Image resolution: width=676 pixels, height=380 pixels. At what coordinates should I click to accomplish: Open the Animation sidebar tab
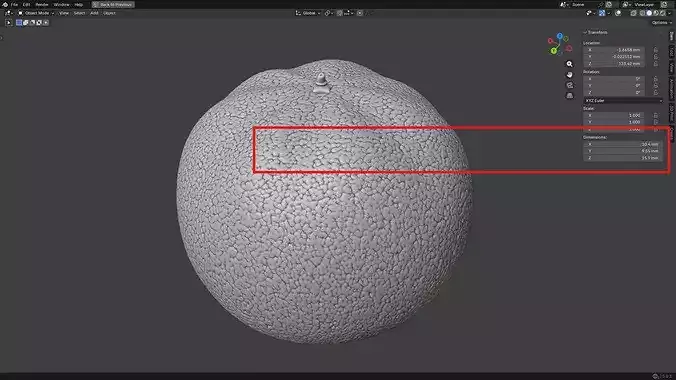coord(672,88)
